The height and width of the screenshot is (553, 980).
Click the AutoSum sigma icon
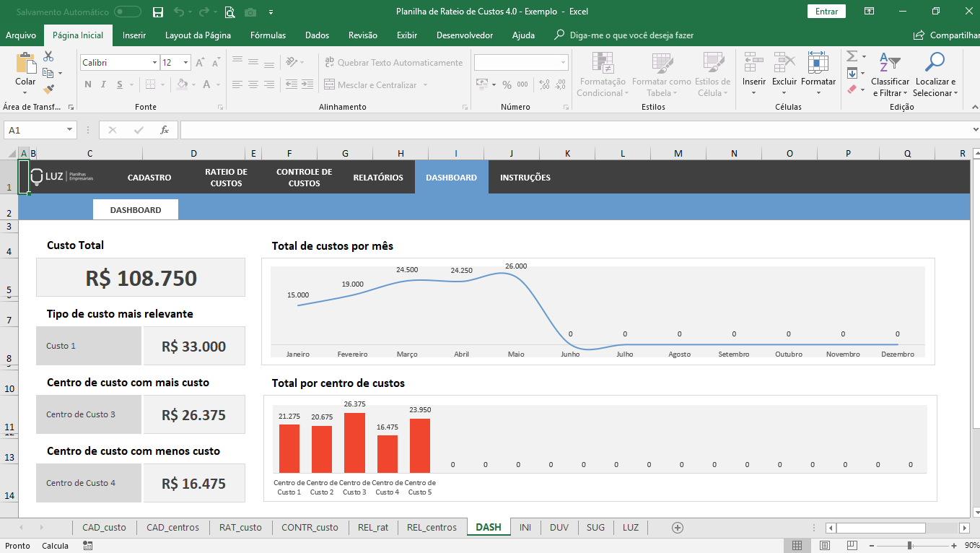pos(851,57)
